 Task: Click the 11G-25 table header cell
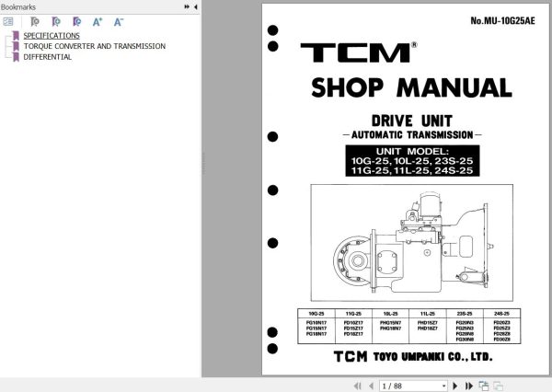point(353,314)
